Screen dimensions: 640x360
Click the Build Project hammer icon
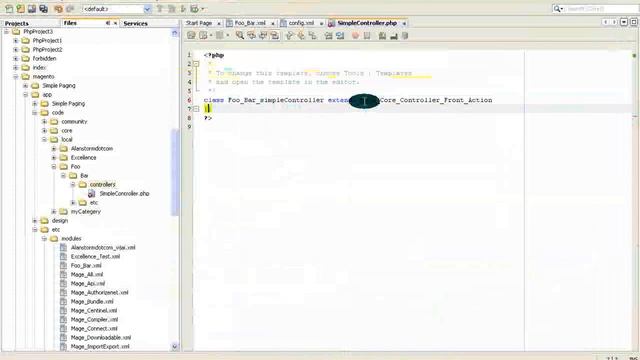tap(160, 9)
